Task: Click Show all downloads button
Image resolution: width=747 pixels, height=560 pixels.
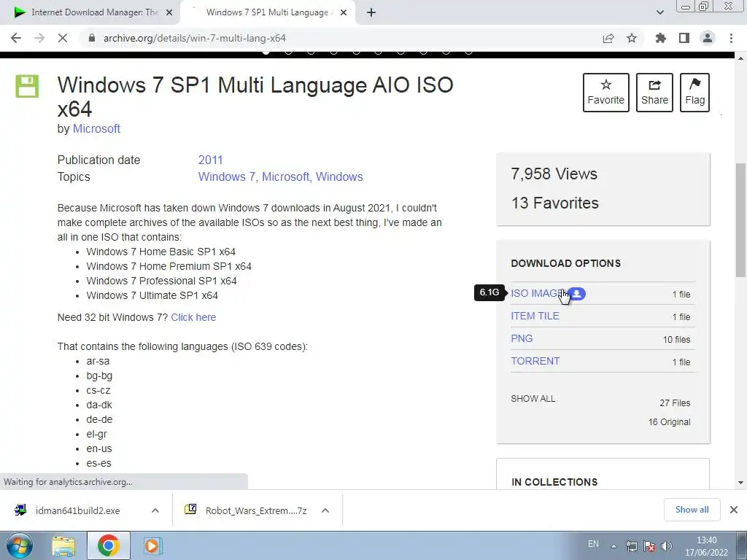Action: pyautogui.click(x=692, y=510)
